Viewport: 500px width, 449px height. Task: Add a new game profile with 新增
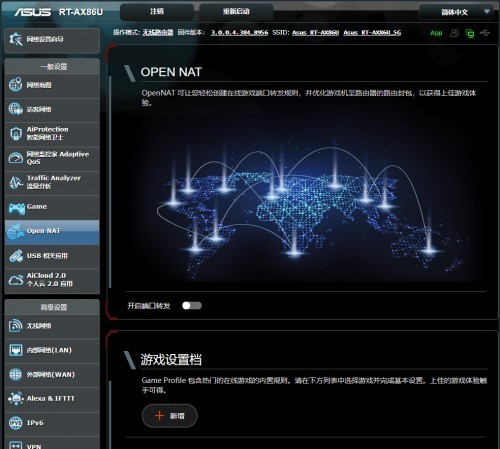pos(170,416)
